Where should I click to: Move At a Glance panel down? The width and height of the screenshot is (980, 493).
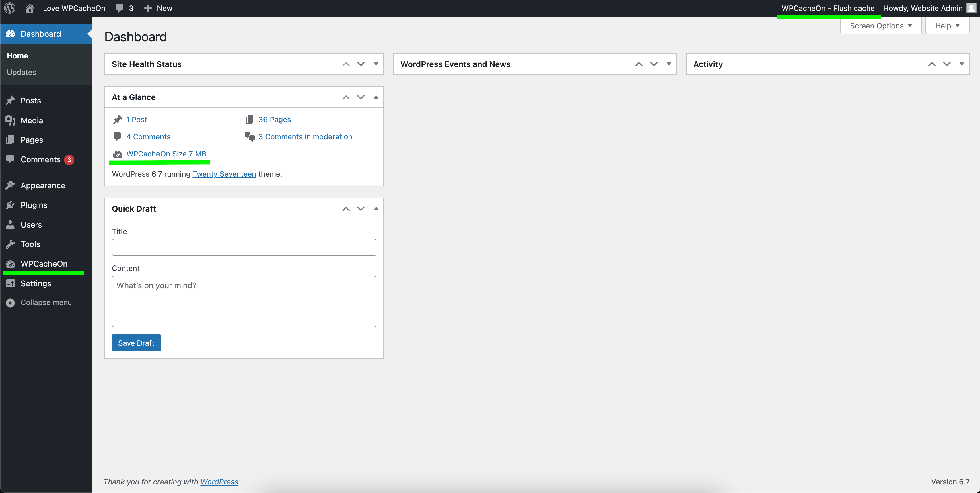pyautogui.click(x=361, y=97)
